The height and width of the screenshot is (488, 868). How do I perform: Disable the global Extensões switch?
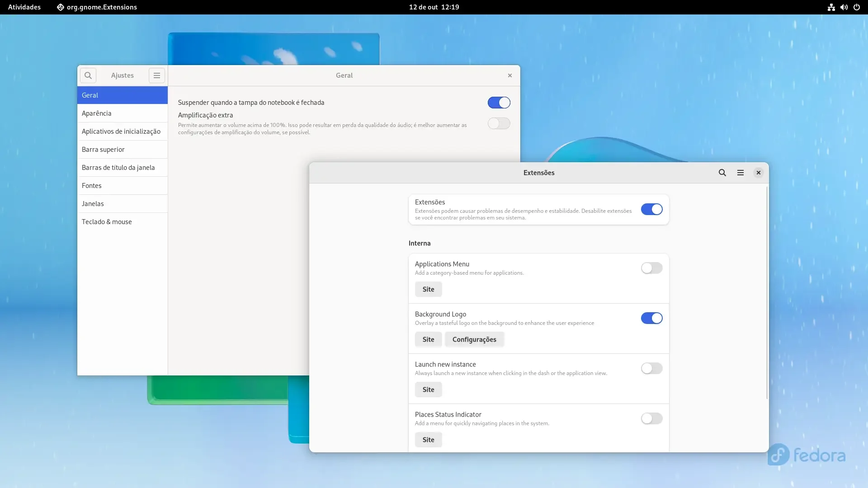click(x=652, y=209)
